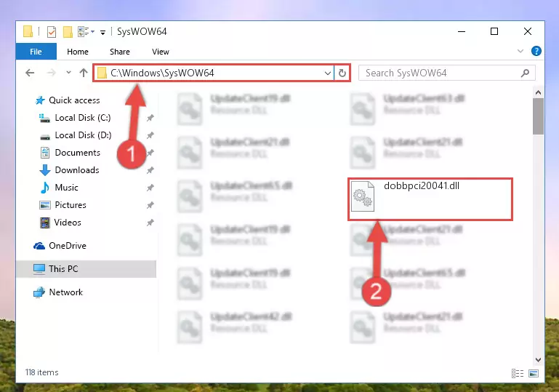This screenshot has width=559, height=392.
Task: Select OneDrive in navigation pane
Action: tap(68, 246)
